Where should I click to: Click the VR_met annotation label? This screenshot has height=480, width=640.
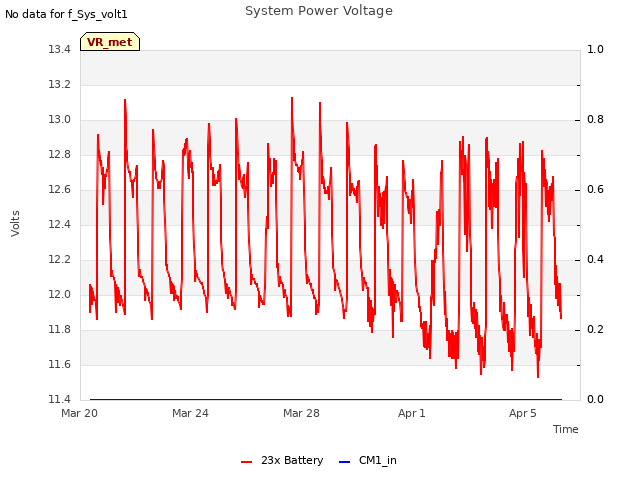tap(110, 42)
